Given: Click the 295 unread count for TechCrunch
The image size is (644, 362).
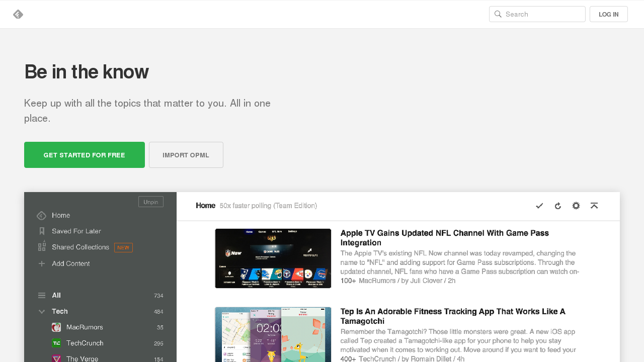Looking at the screenshot, I should tap(158, 343).
